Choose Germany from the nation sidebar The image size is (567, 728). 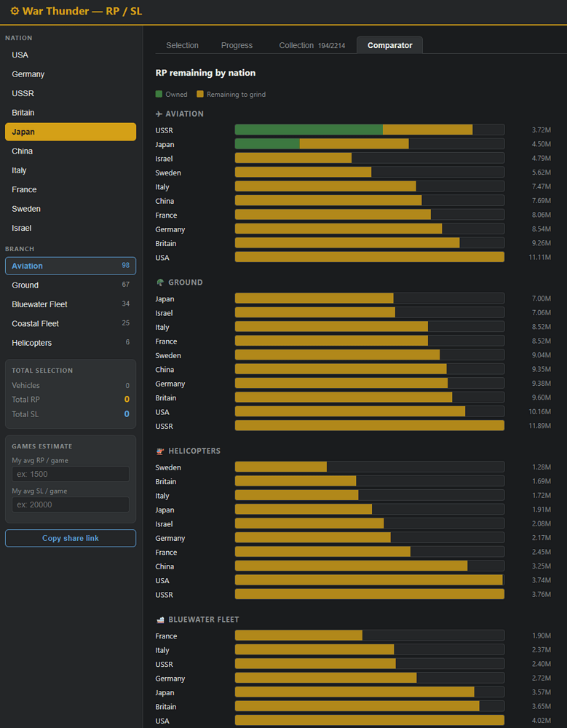[71, 74]
